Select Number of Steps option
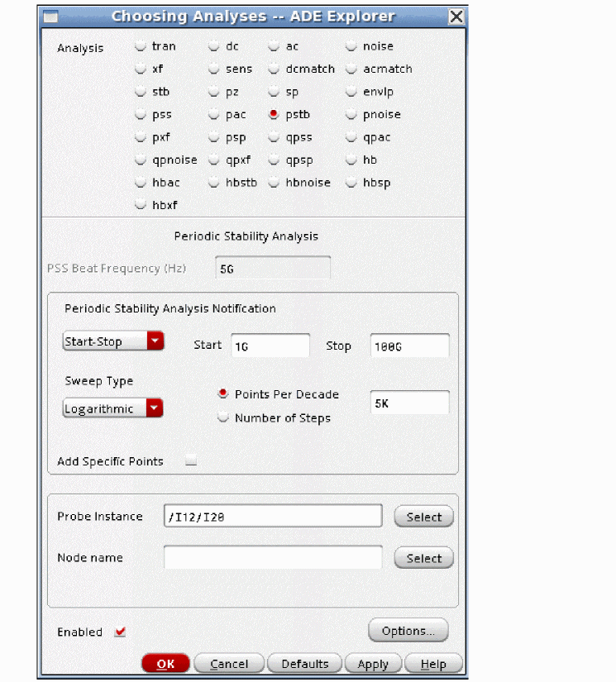This screenshot has height=682, width=616. tap(223, 417)
